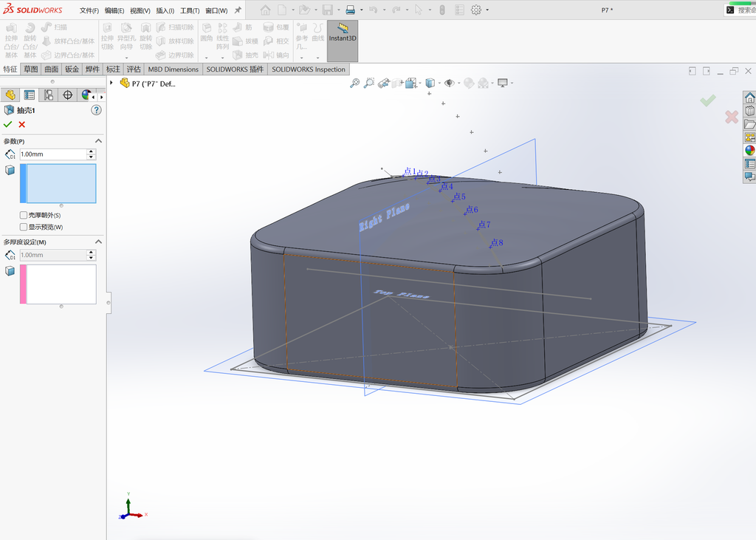Click the Zoom to Fit magnifier icon
This screenshot has width=756, height=540.
click(354, 83)
